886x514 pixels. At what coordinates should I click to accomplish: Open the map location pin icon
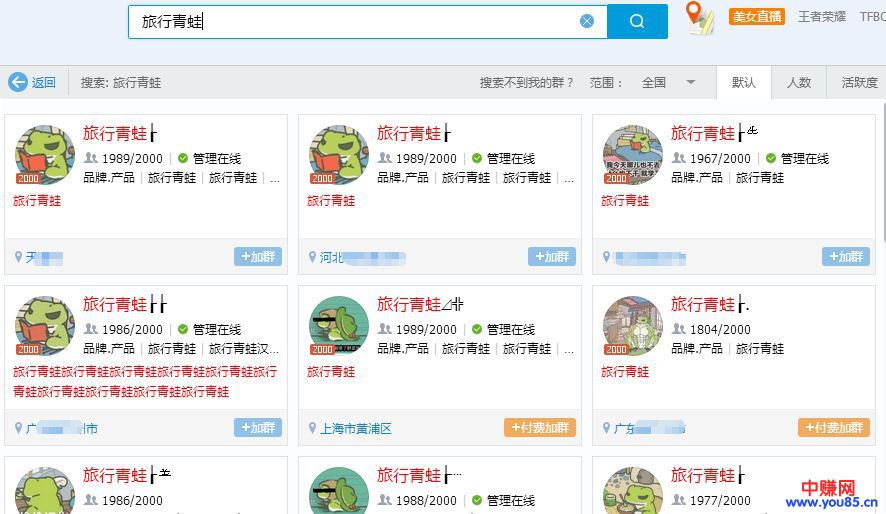coord(699,17)
